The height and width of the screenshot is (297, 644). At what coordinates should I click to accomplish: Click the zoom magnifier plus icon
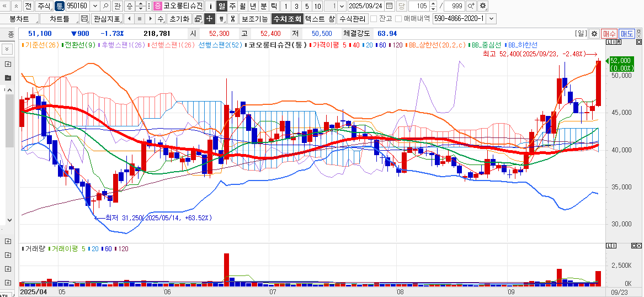coord(471,6)
